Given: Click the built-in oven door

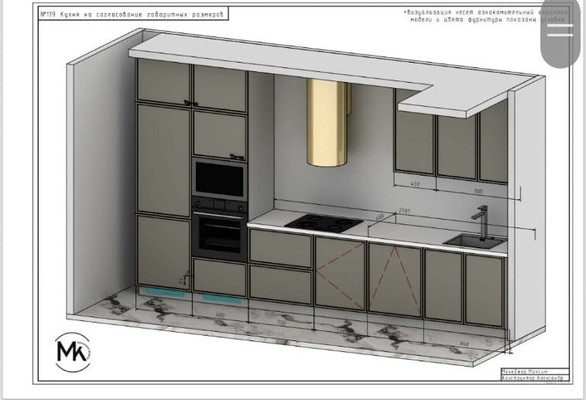Looking at the screenshot, I should [220, 235].
